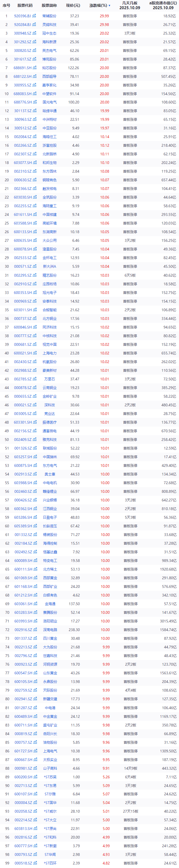The width and height of the screenshot is (179, 868).
Task: Click the 几天几板 column header
Action: point(130,5)
